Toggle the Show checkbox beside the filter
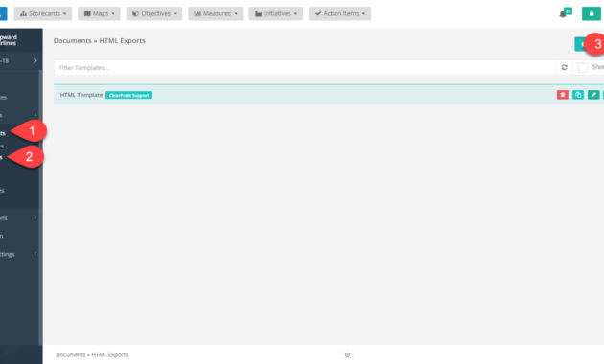 click(x=583, y=68)
